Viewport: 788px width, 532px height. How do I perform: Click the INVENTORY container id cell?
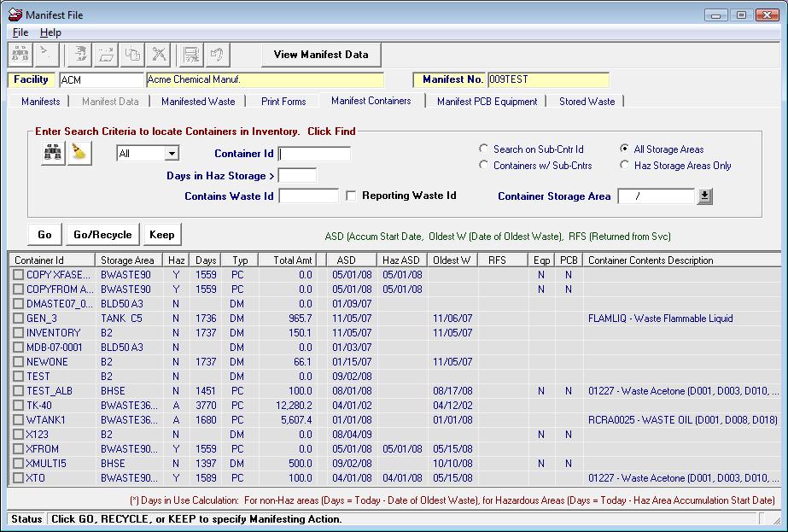53,333
